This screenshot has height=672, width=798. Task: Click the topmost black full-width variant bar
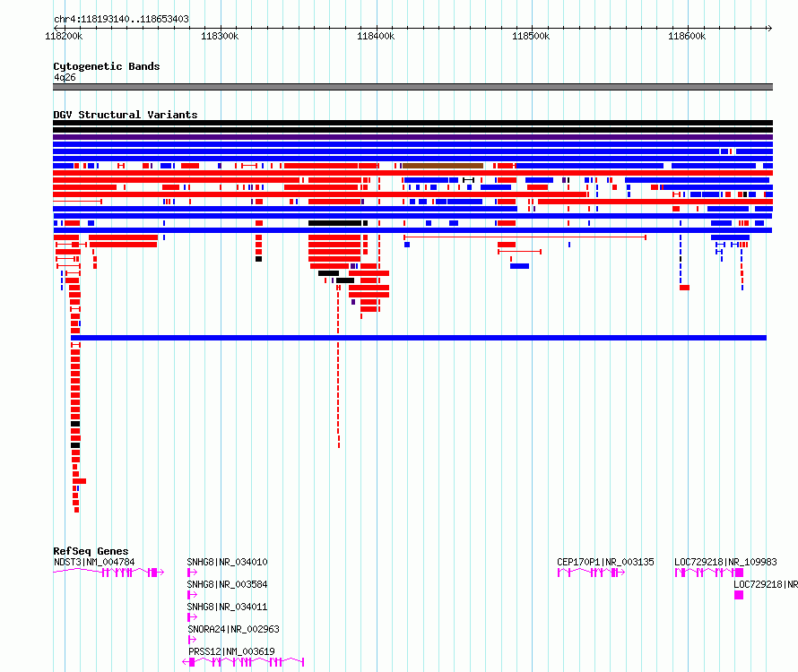click(x=412, y=123)
